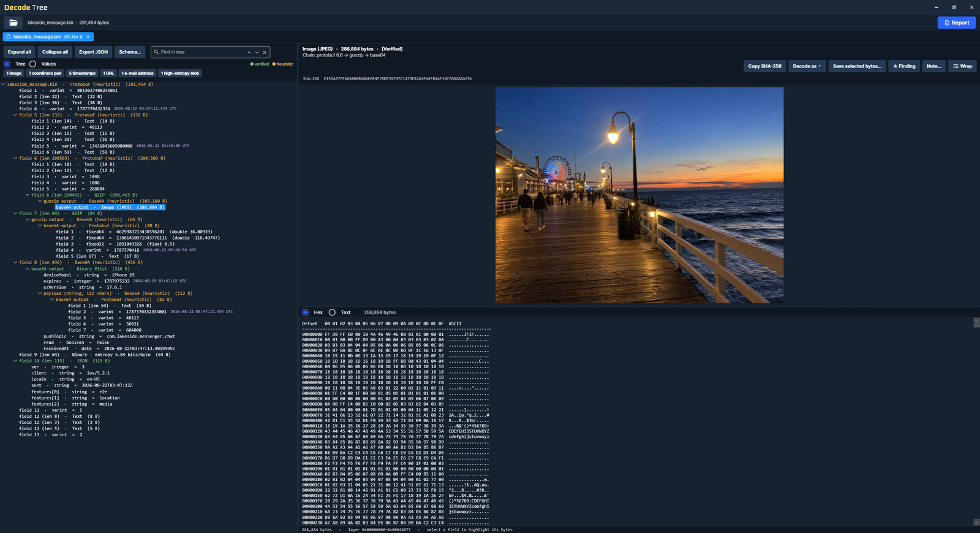Click the status bar layer range text
The width and height of the screenshot is (980, 533).
[379, 529]
